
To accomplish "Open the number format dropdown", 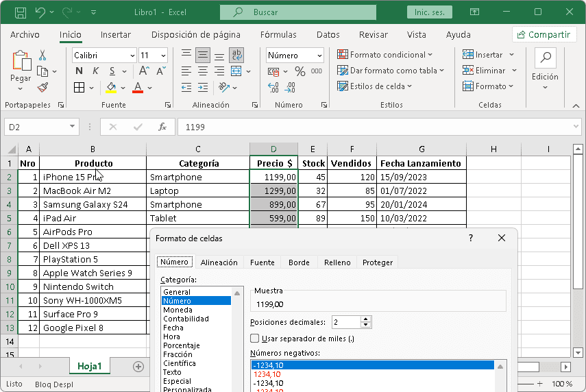I will pyautogui.click(x=319, y=56).
